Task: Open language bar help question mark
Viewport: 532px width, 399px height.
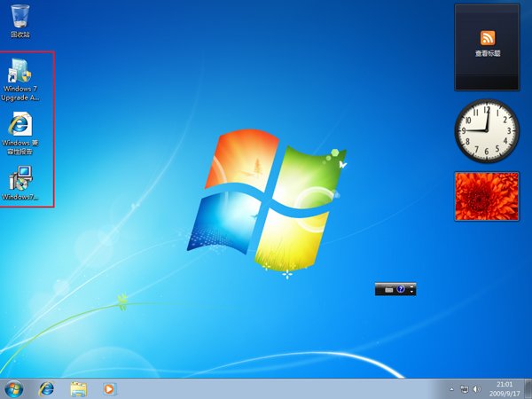Action: tap(401, 289)
